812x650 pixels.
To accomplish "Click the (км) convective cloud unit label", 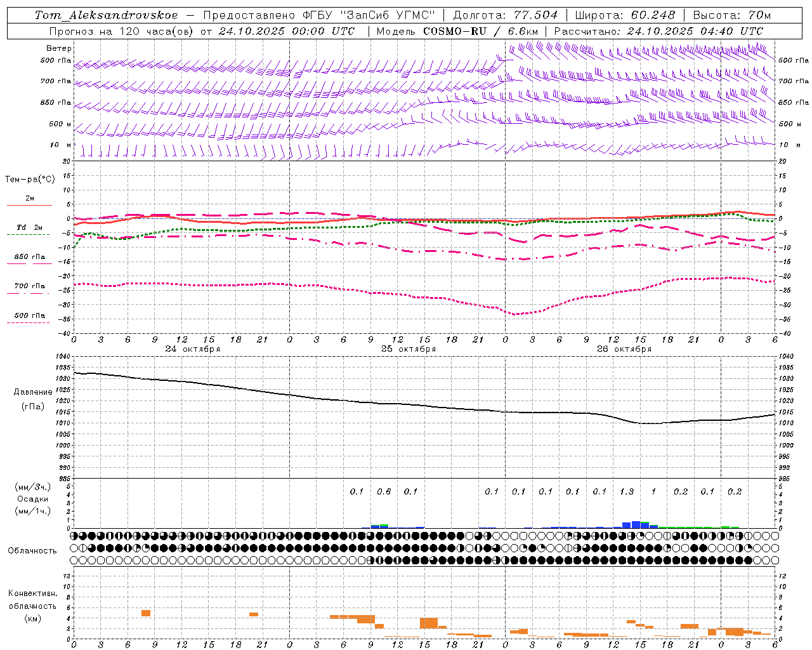I will 32,618.
